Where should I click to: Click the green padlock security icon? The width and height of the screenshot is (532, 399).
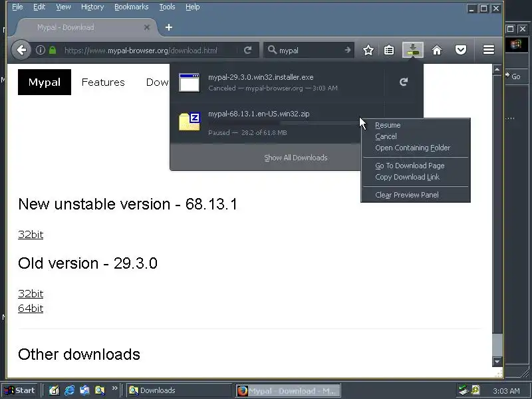(53, 51)
